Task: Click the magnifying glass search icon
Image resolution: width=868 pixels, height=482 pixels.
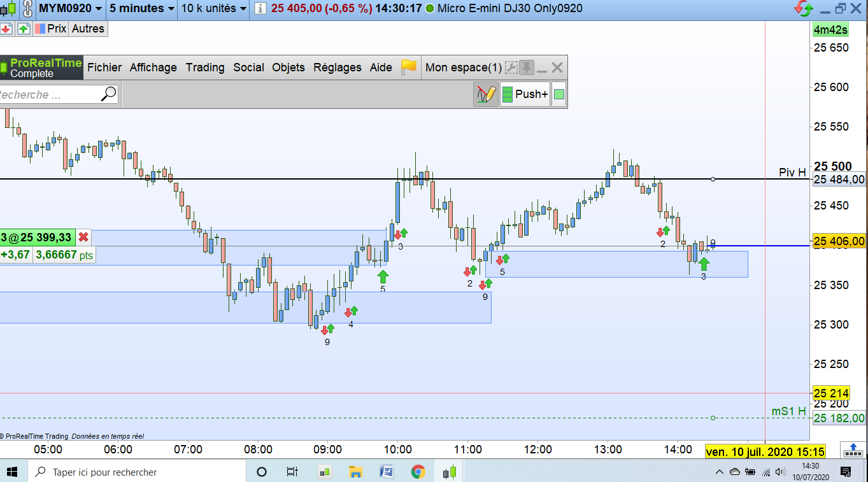Action: point(109,94)
